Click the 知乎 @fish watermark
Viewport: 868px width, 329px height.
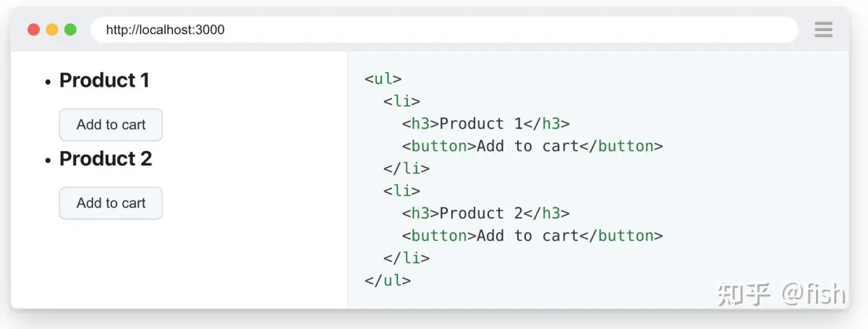(781, 294)
